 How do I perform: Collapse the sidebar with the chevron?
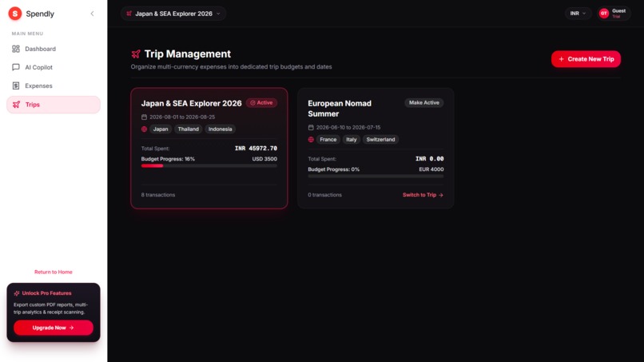pyautogui.click(x=92, y=14)
